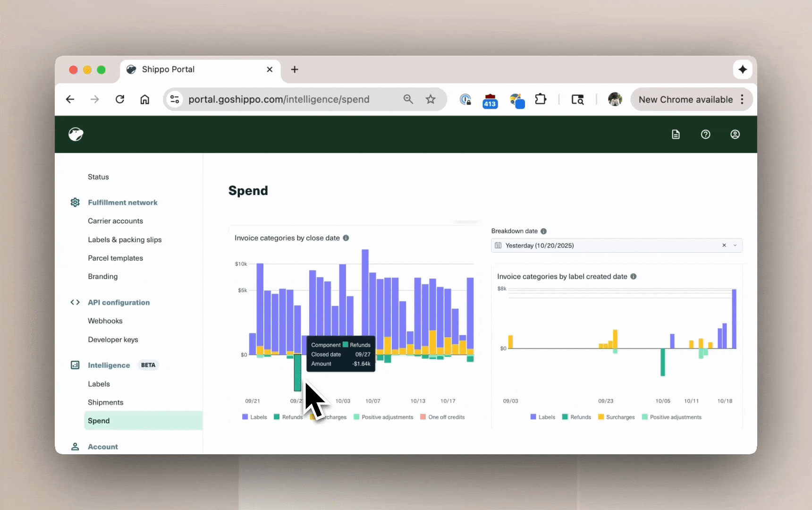The width and height of the screenshot is (812, 510).
Task: Toggle Positive adjustments in close date chart legend
Action: [383, 417]
